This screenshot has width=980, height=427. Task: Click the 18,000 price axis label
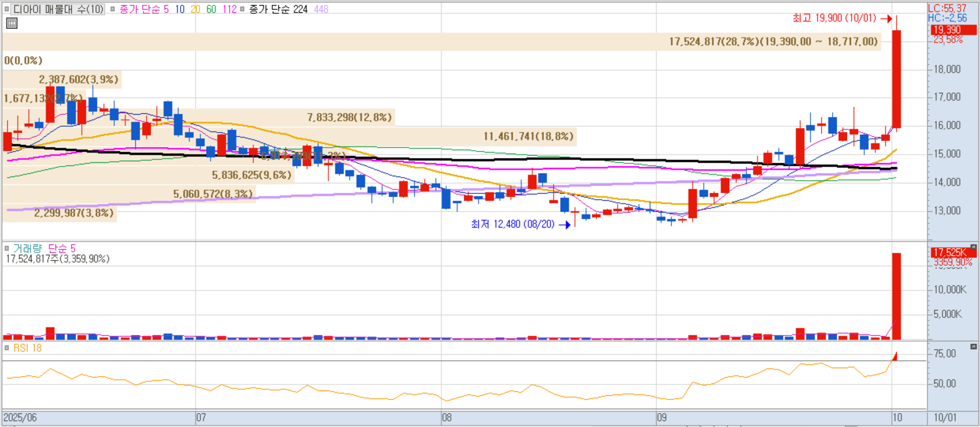[x=947, y=69]
